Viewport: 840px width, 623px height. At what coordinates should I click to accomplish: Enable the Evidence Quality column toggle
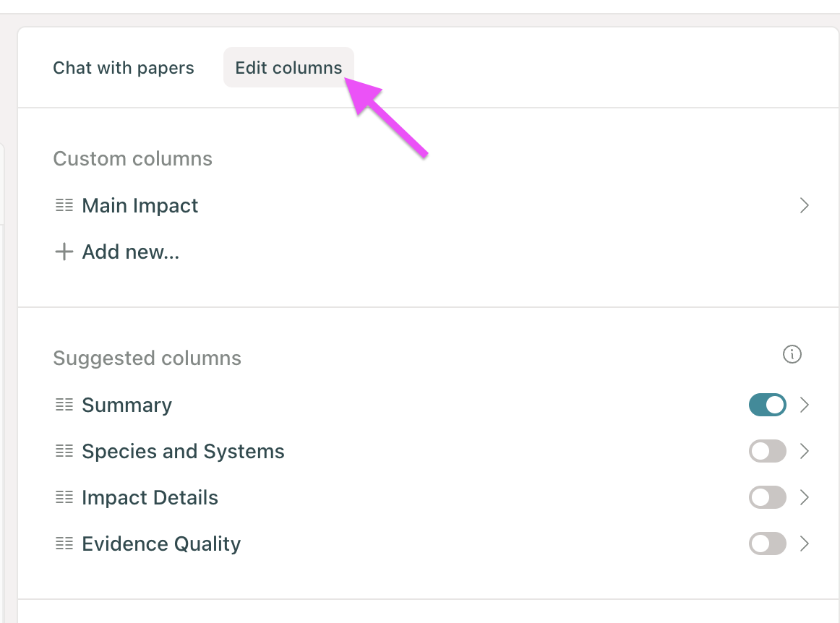coord(767,543)
